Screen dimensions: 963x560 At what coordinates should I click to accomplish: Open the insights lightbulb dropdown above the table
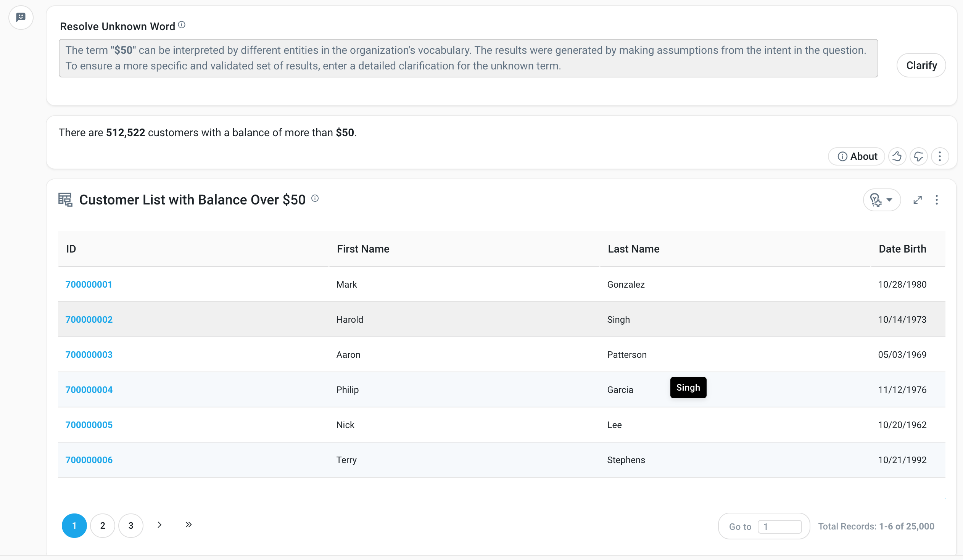[882, 200]
